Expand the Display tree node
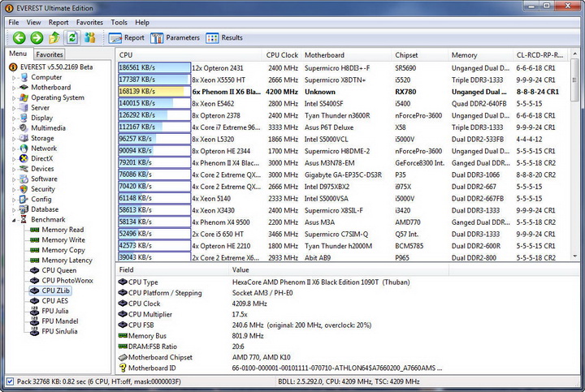This screenshot has height=392, width=585. 14,118
